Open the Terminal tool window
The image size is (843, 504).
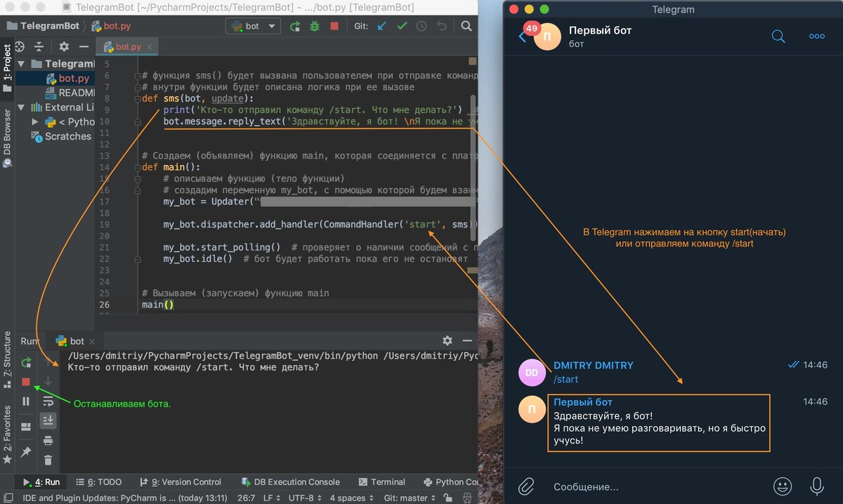(x=382, y=482)
